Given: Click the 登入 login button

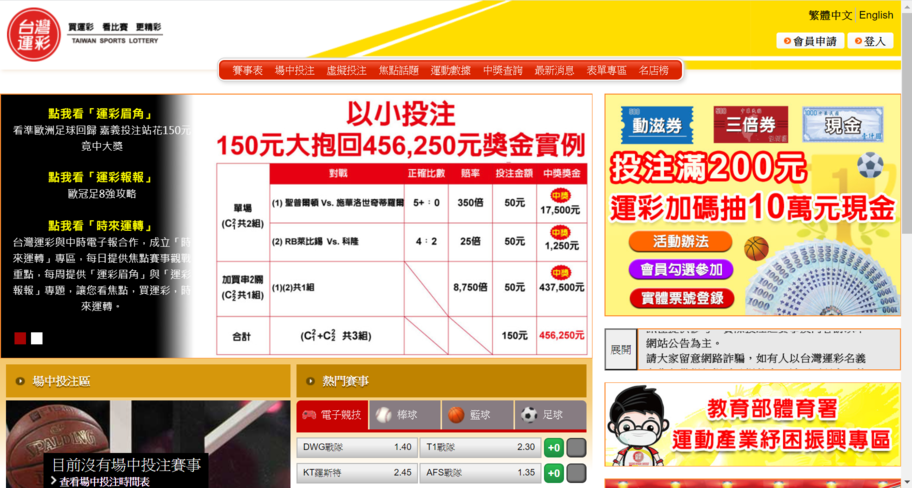Looking at the screenshot, I should pos(870,41).
